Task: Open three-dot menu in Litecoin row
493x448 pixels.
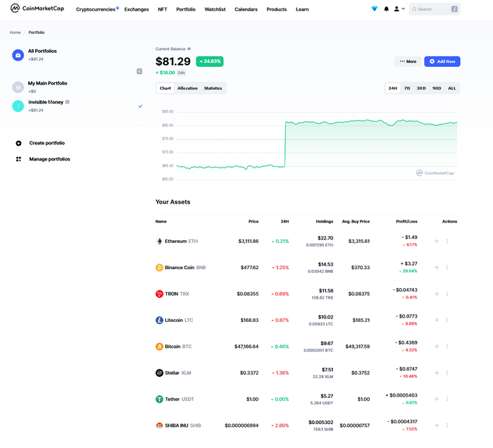Action: tap(447, 320)
